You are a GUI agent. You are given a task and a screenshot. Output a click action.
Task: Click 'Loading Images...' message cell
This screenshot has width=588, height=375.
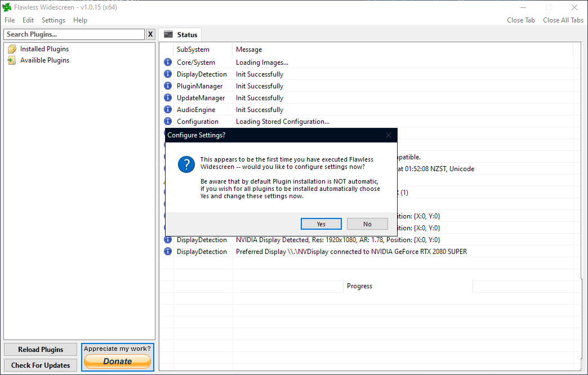[x=262, y=62]
